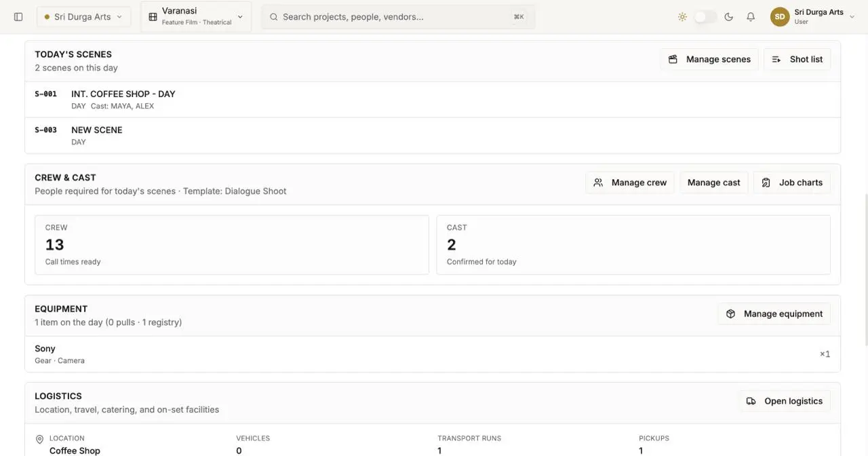Click the Sony camera equipment row
The width and height of the screenshot is (868, 456).
click(433, 354)
